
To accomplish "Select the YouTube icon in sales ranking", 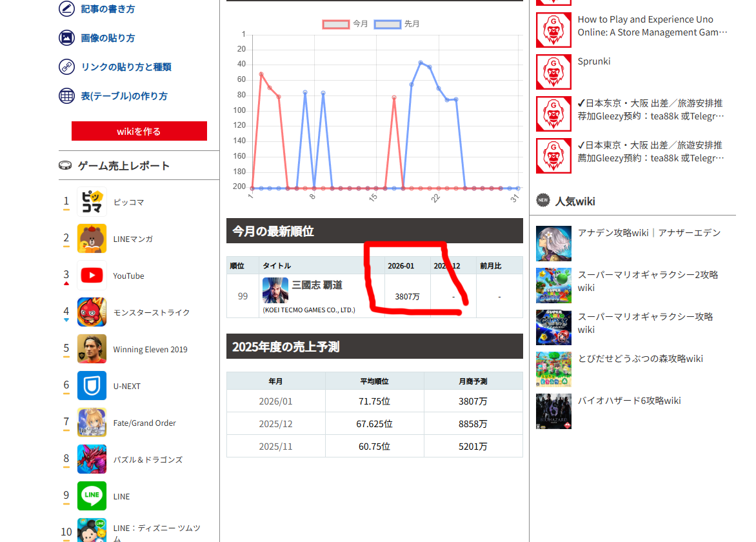I will (x=92, y=276).
